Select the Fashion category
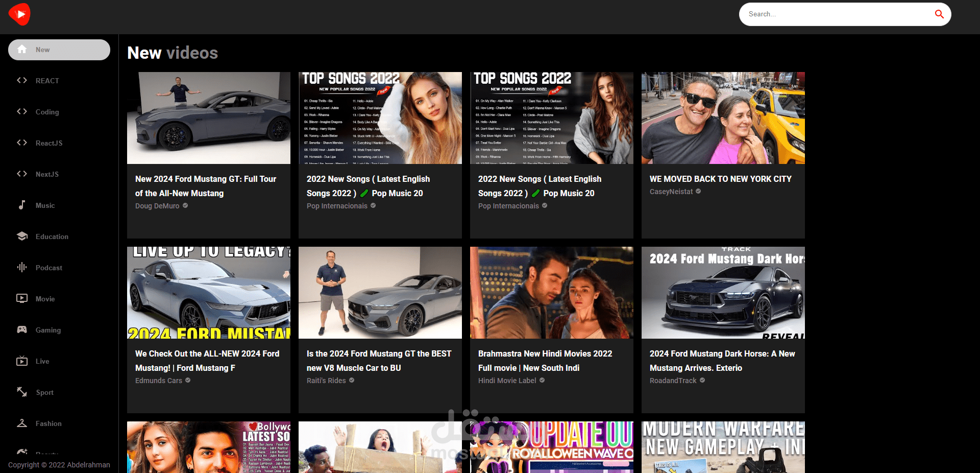Image resolution: width=980 pixels, height=473 pixels. click(x=59, y=423)
